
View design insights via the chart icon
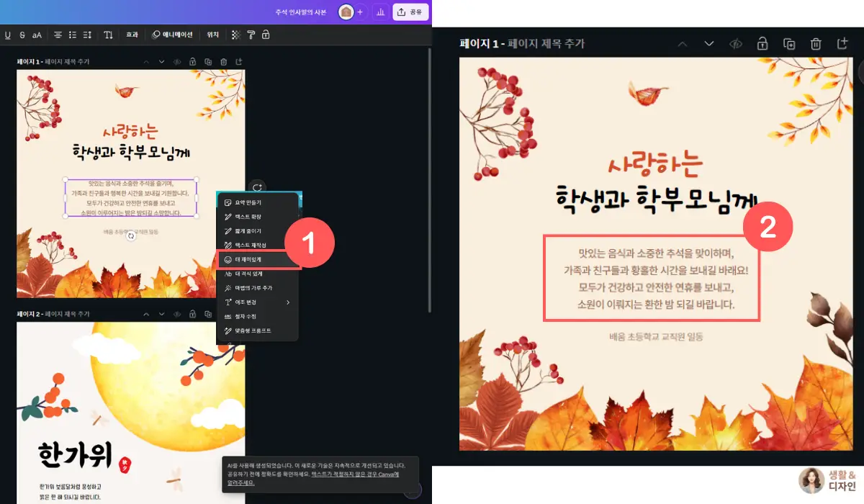coord(380,12)
